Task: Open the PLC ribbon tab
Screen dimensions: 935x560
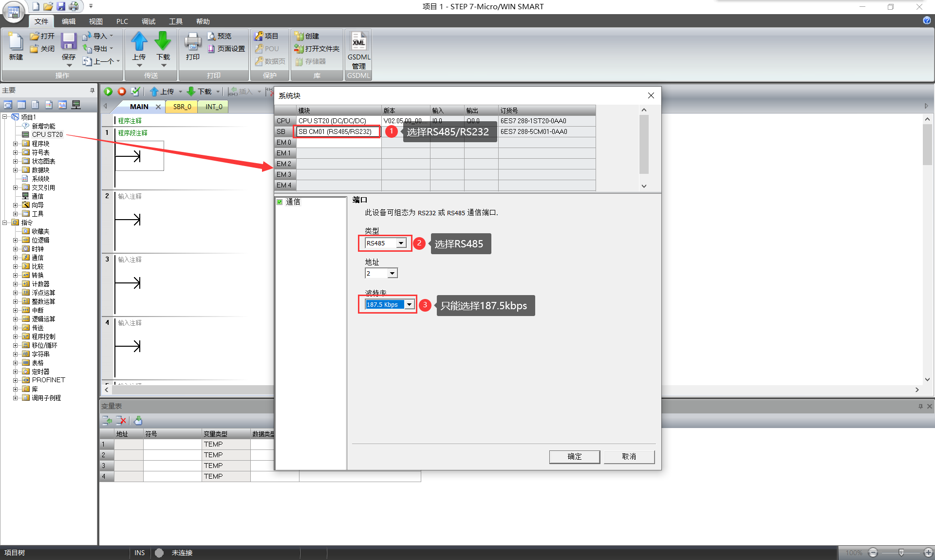Action: coord(122,21)
